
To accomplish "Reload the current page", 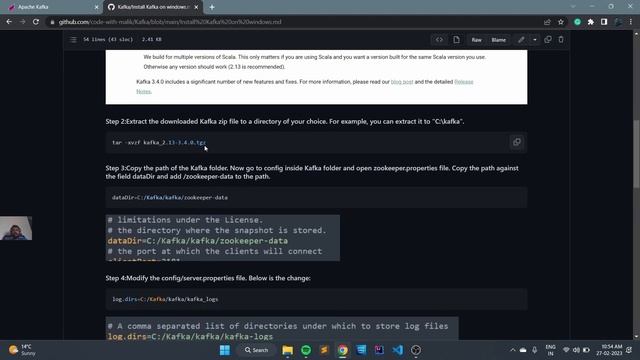I will click(x=36, y=22).
